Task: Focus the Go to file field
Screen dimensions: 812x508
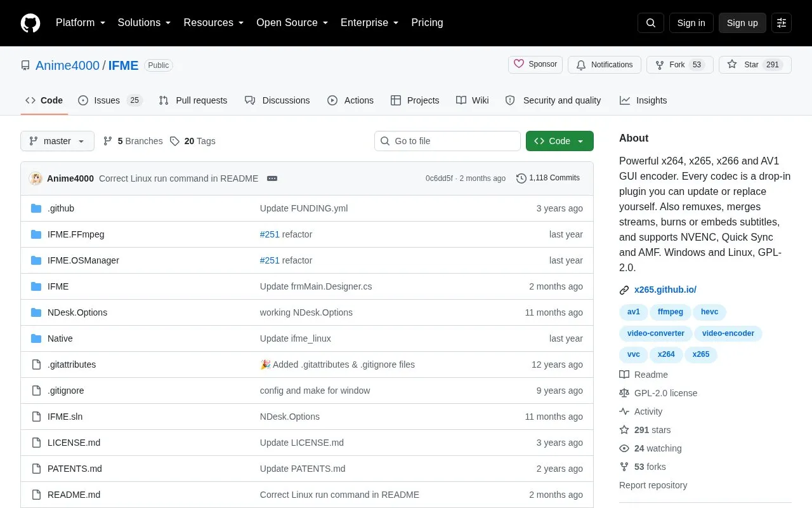Action: tap(447, 141)
